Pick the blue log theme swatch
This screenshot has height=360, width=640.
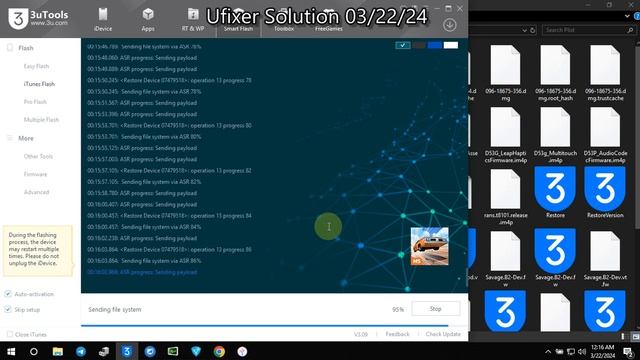[435, 45]
